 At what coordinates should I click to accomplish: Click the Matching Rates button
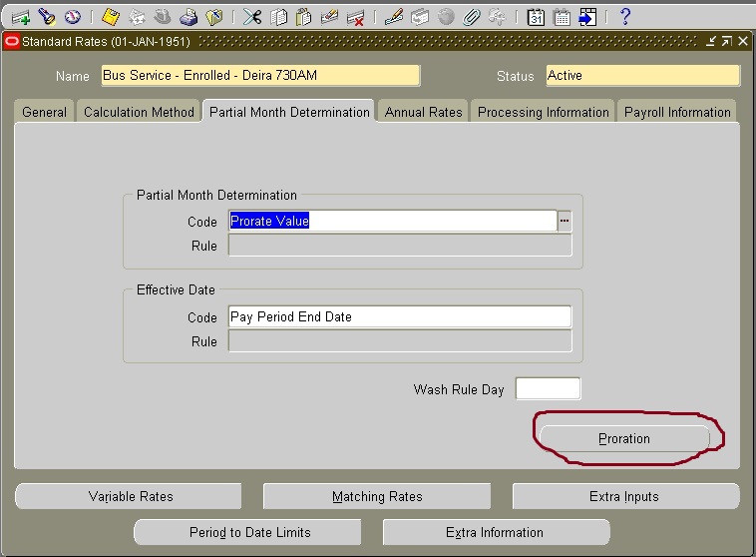pos(377,496)
